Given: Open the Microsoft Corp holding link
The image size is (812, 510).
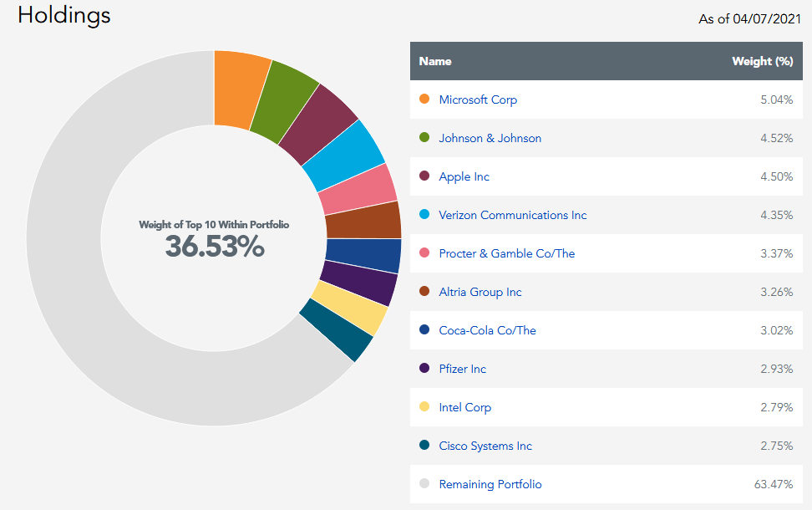Looking at the screenshot, I should (x=478, y=99).
